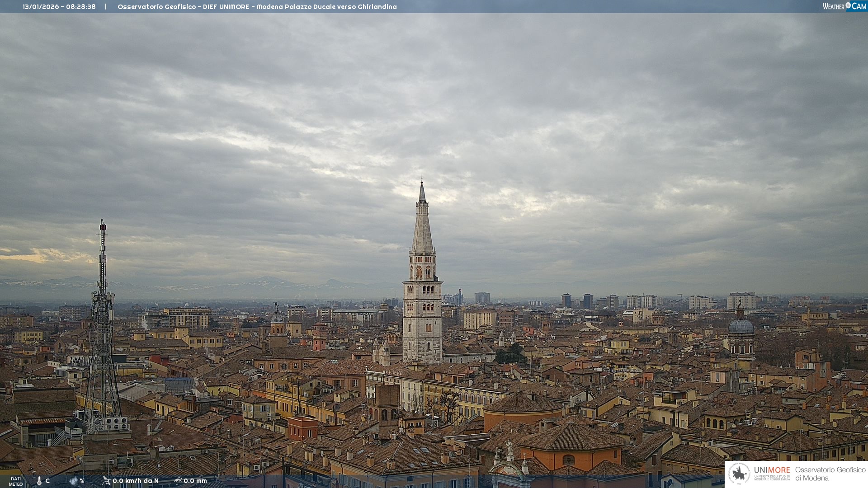
Task: Click the camera lens in WeatherCam logo
Action: coord(848,5)
